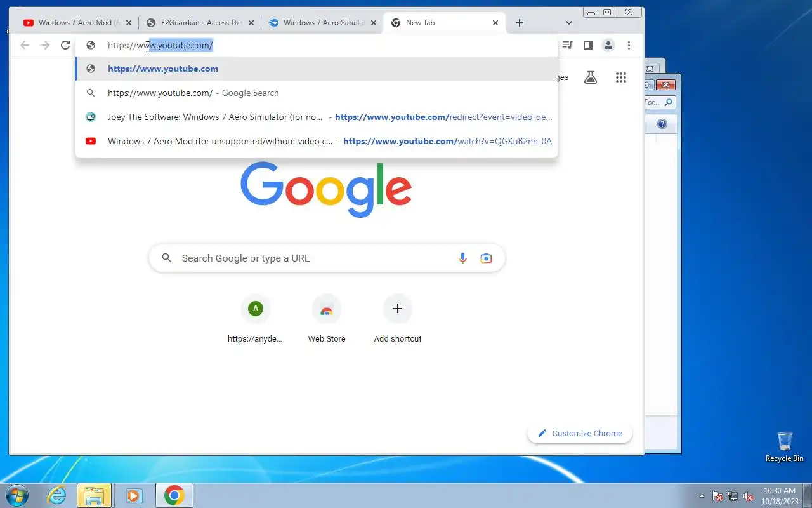The height and width of the screenshot is (508, 812).
Task: Click the address bar URL field
Action: [317, 45]
